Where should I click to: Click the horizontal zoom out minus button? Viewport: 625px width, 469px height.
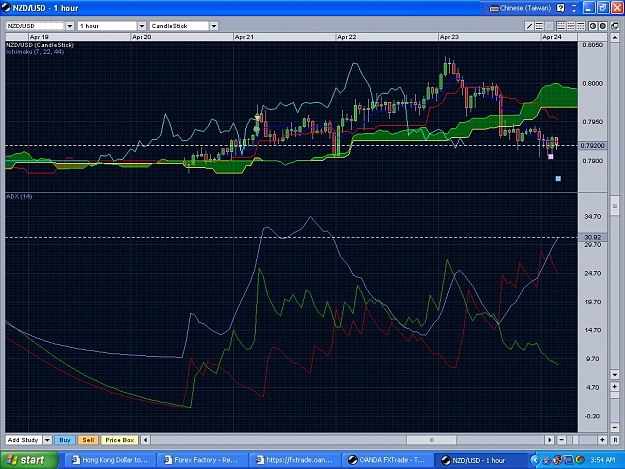(561, 440)
